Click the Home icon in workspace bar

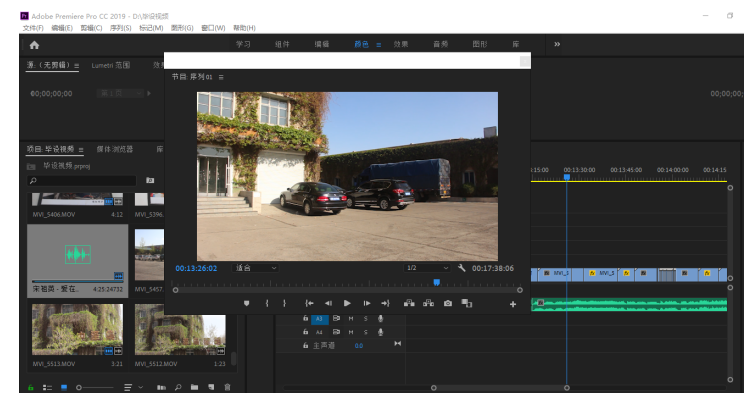(x=34, y=45)
